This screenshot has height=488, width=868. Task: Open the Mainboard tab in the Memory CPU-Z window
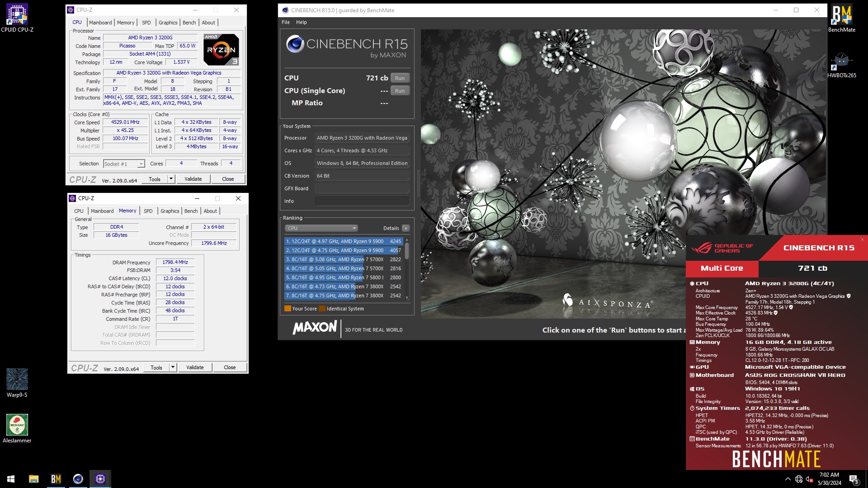coord(102,211)
